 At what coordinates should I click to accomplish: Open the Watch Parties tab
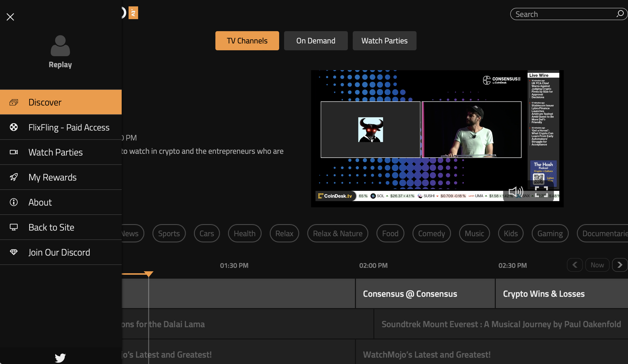point(384,41)
